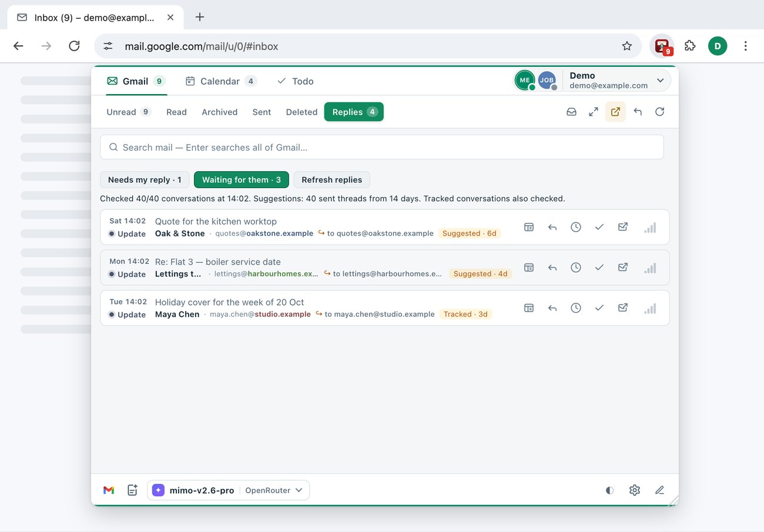
Task: Bookmark this page with the star icon
Action: (x=627, y=46)
